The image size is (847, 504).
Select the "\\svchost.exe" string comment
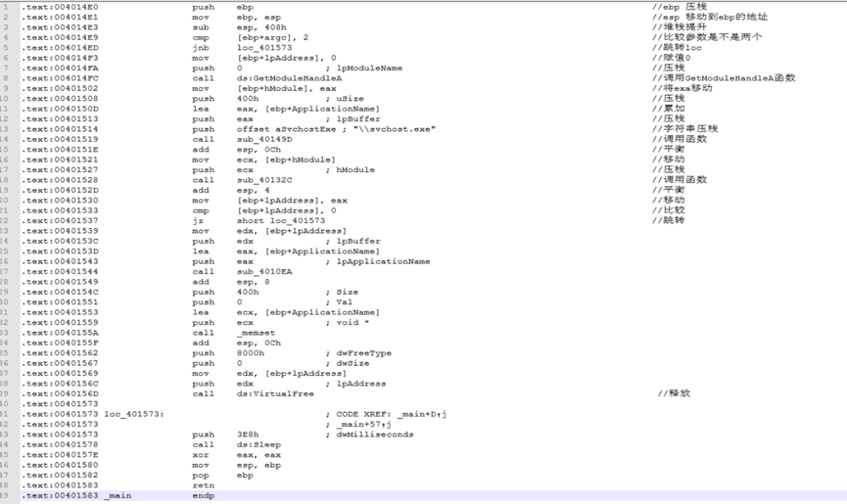click(x=395, y=129)
